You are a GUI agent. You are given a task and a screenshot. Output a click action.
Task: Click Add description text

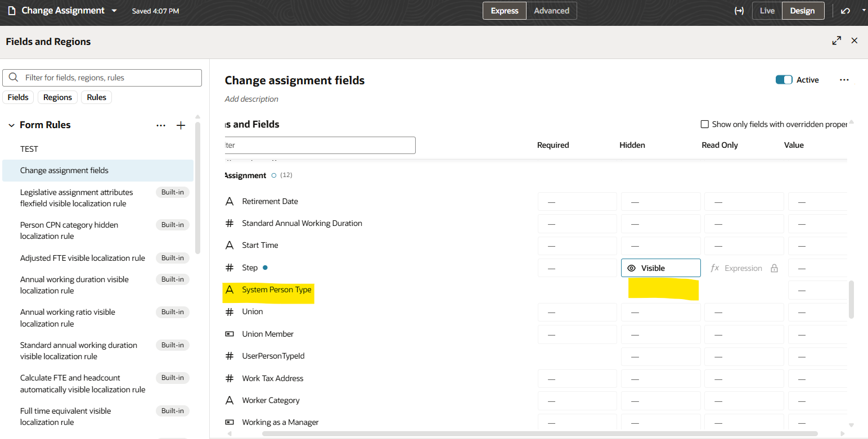tap(251, 99)
